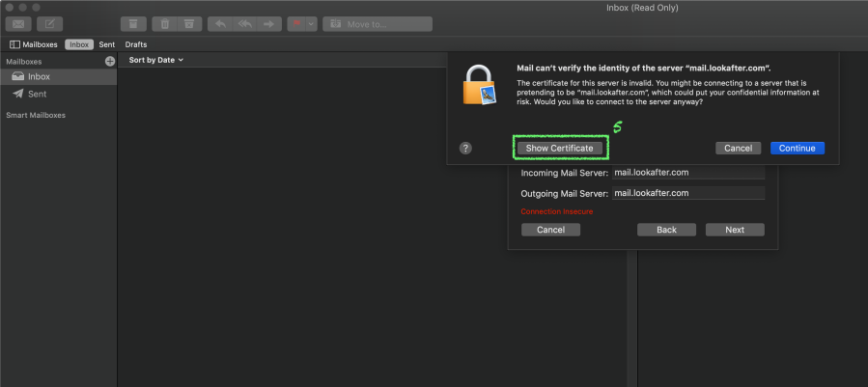
Task: Click the Junk toolbar icon
Action: click(189, 23)
